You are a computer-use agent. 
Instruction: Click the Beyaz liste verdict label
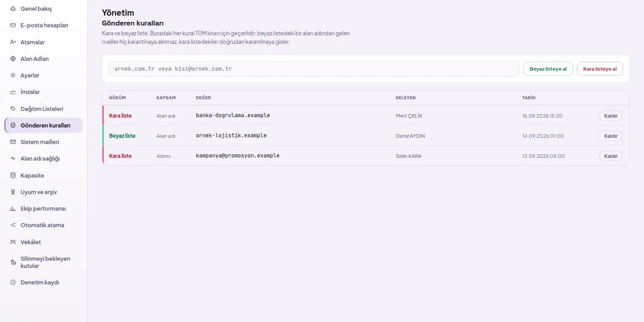[x=122, y=136]
